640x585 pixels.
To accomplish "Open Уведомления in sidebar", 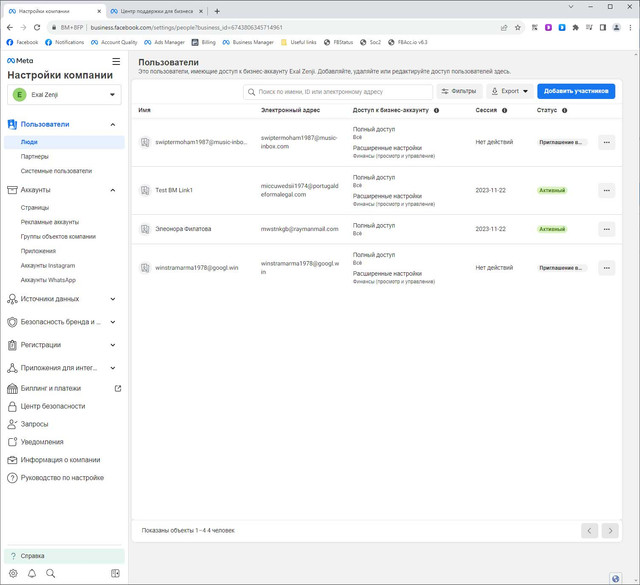I will [42, 442].
